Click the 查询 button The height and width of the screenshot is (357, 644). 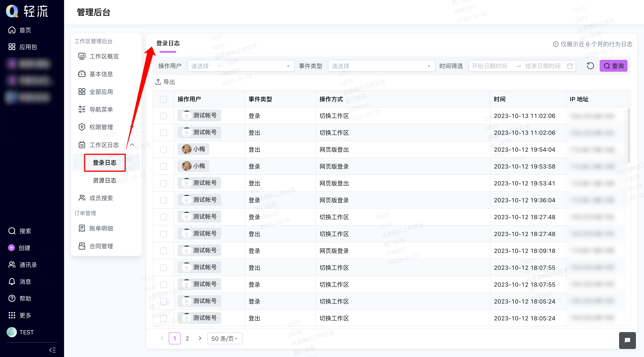(613, 66)
